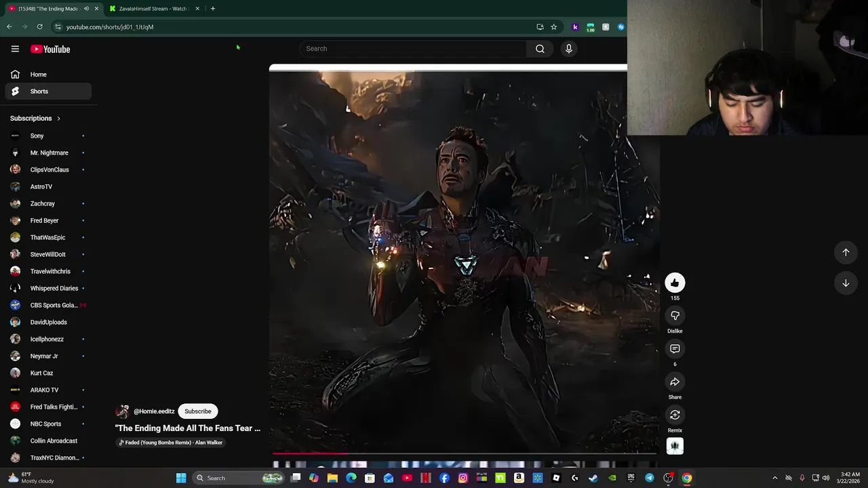The image size is (868, 488).
Task: Go to the previous Short with up arrow
Action: point(846,252)
